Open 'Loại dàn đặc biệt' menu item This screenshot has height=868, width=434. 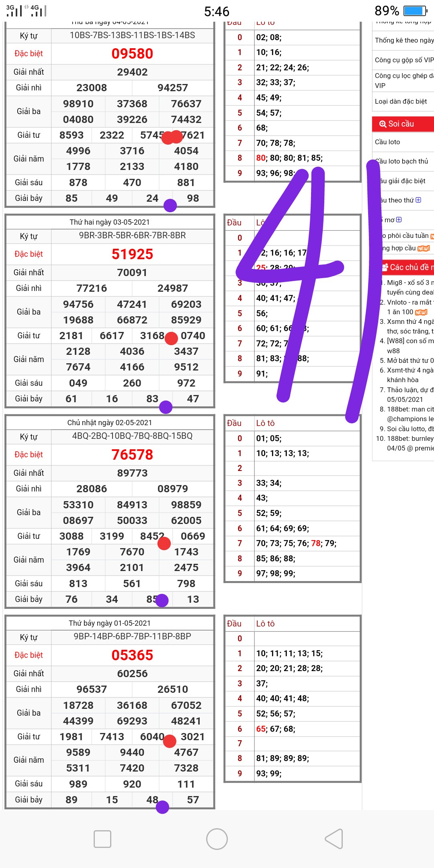(401, 101)
